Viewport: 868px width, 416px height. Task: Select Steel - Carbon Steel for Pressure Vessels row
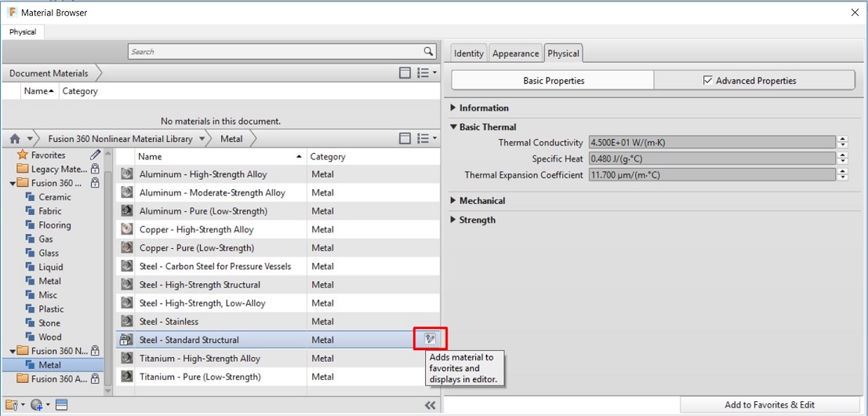(278, 266)
